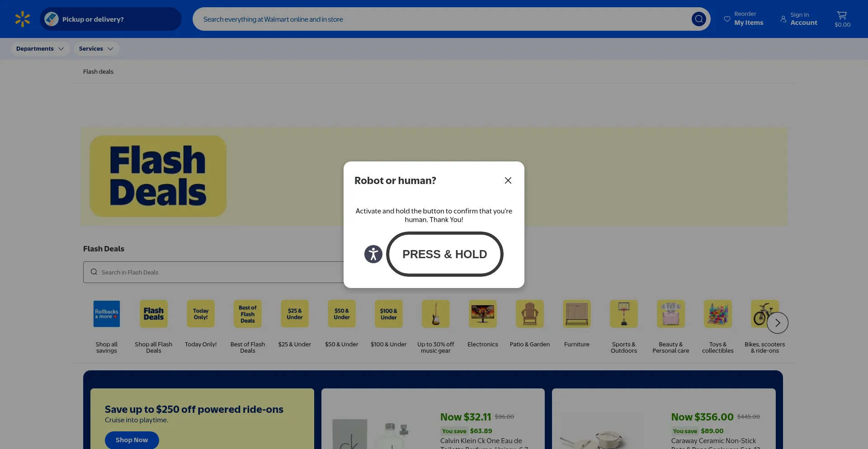
Task: Open Patio & Garden chair tile
Action: [530, 324]
